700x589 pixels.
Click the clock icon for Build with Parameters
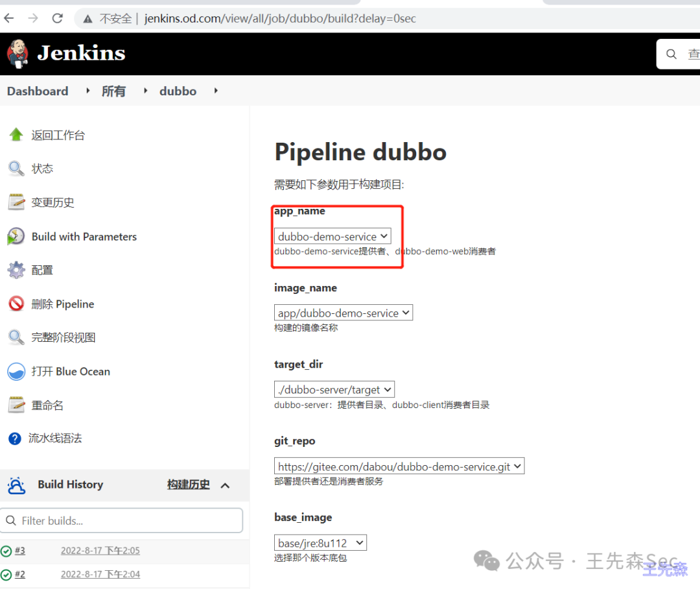click(16, 236)
